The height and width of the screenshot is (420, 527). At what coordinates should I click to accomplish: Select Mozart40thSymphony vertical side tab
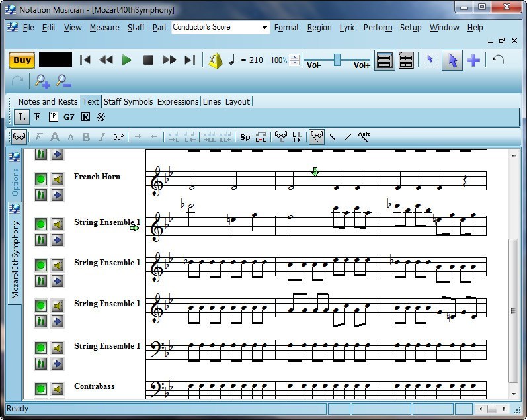click(15, 253)
